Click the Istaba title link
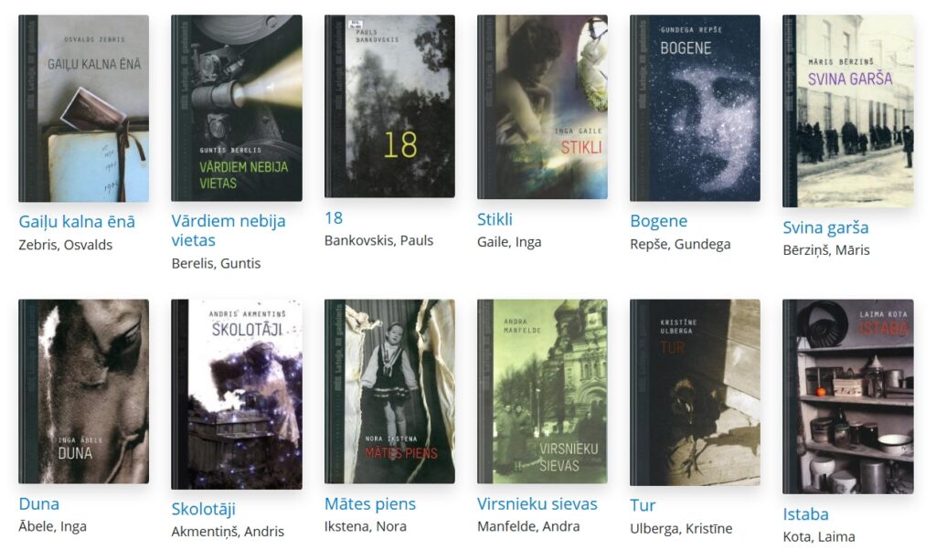 805,514
